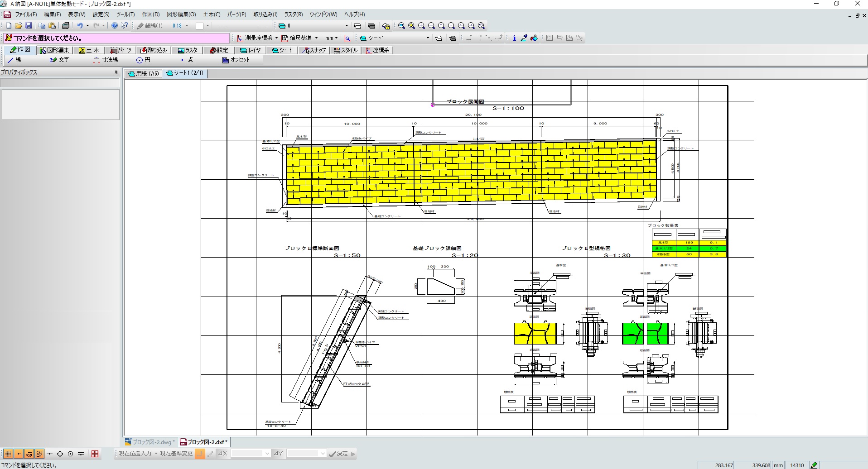Viewport: 868px width, 469px height.
Task: Open the シート1 sheet dropdown
Action: point(427,38)
